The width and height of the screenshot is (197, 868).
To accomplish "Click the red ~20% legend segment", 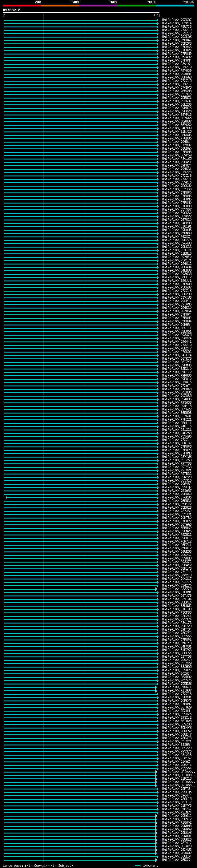I will coord(22,6).
